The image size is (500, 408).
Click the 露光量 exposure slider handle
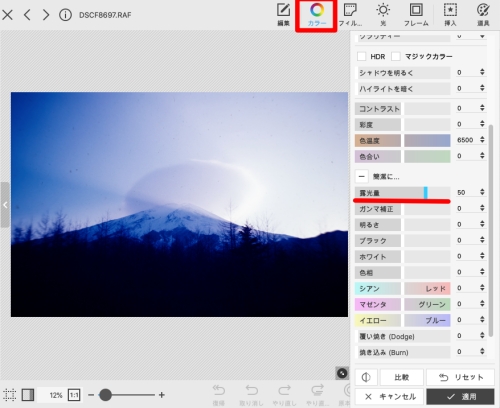point(426,193)
